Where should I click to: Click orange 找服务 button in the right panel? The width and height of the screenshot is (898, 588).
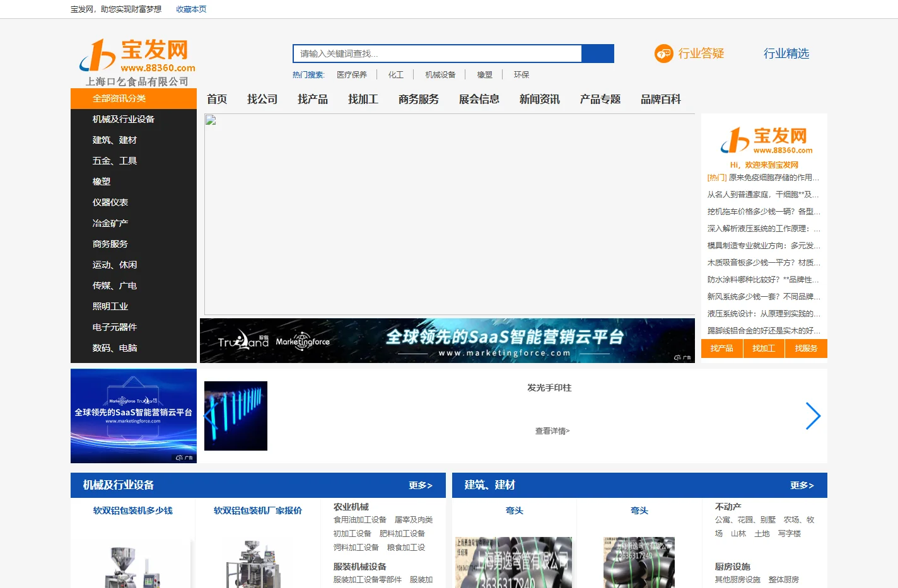tap(806, 349)
